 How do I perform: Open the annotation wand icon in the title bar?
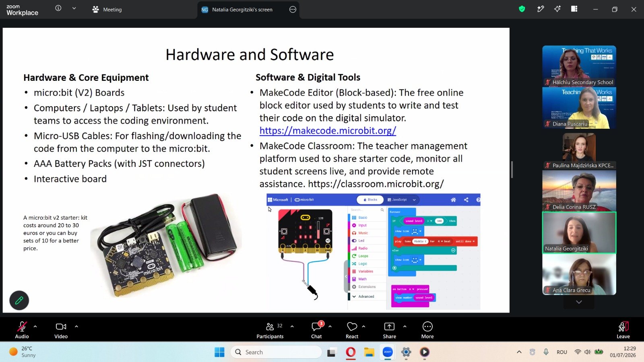541,9
